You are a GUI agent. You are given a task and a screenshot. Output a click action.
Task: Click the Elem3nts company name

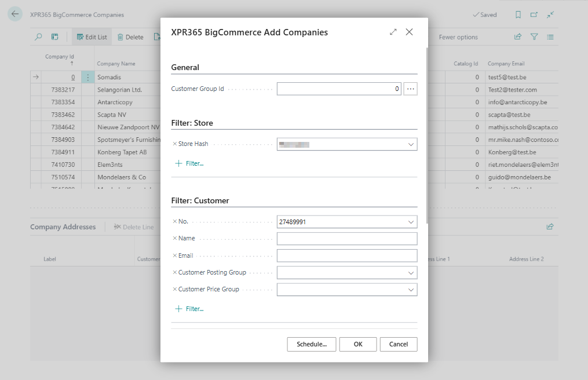pos(110,165)
